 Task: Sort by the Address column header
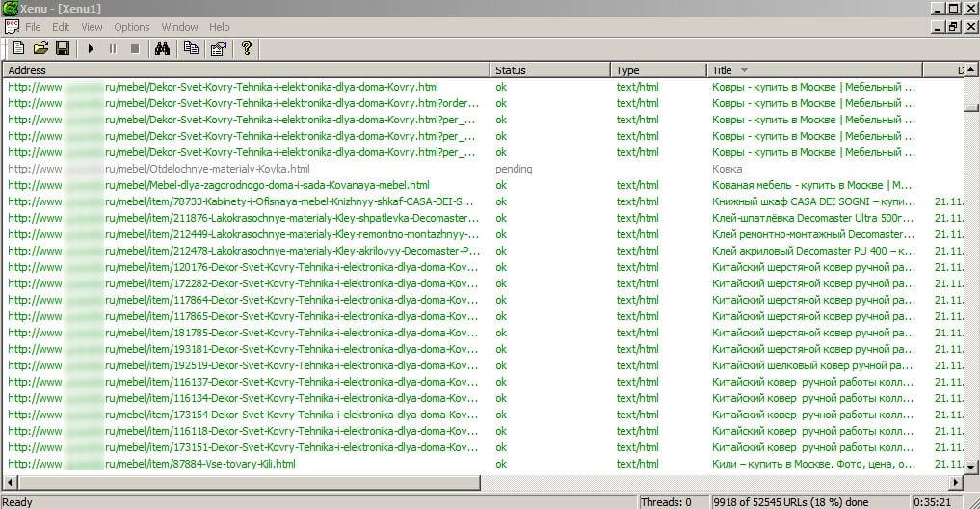click(246, 70)
